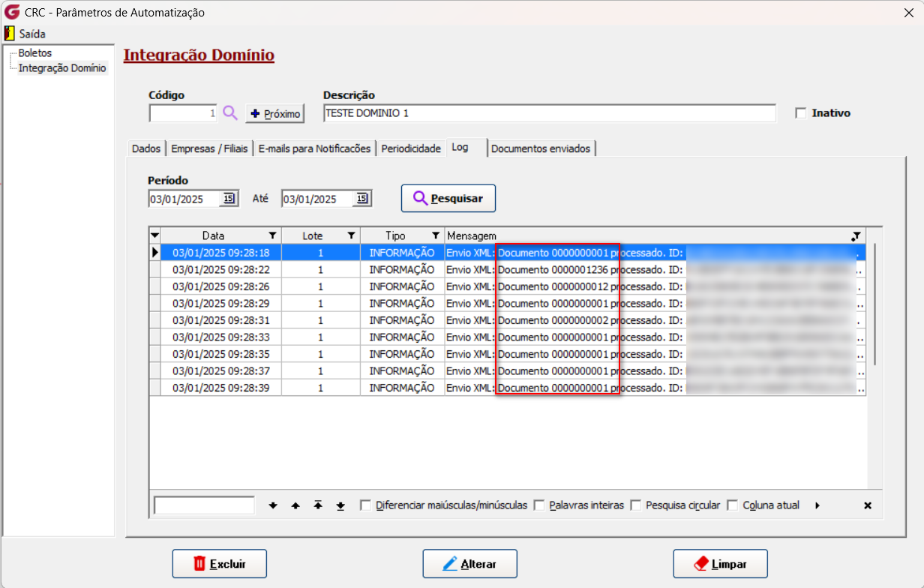Open calendar picker for start date
Image resolution: width=924 pixels, height=588 pixels.
point(229,199)
